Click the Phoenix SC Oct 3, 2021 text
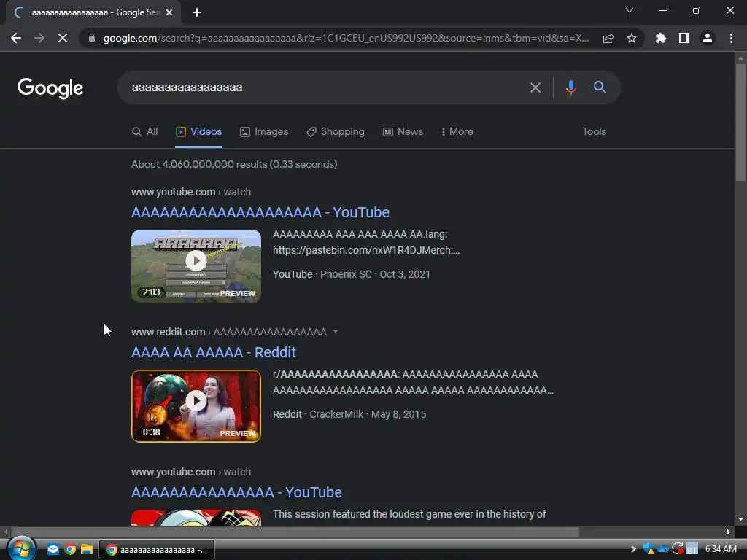Screen dimensions: 747x560 pyautogui.click(x=375, y=274)
